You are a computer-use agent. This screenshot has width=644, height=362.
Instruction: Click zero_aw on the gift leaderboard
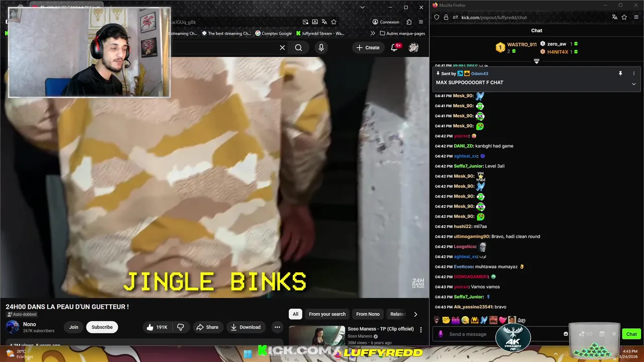click(557, 44)
